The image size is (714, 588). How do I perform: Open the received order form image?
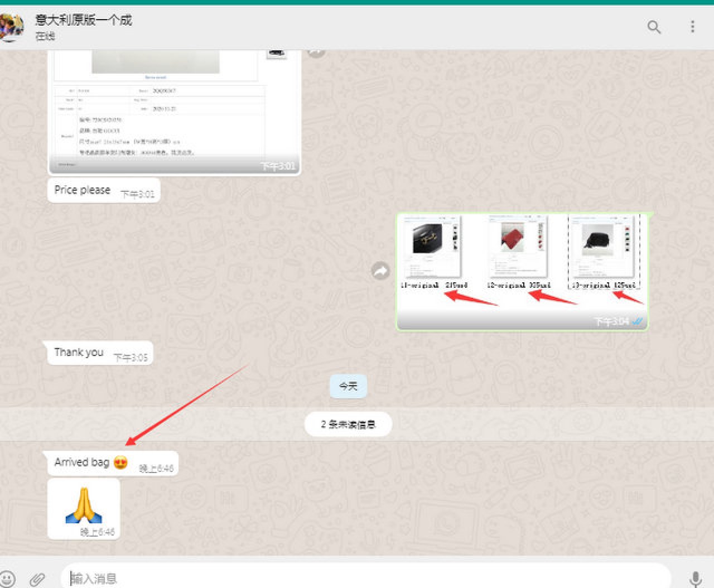click(174, 112)
